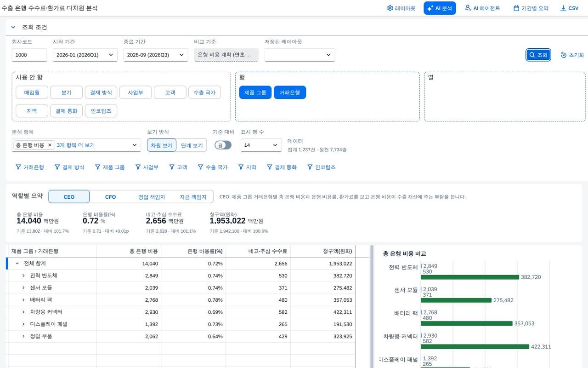Open the 인코텀즈 filter

point(322,167)
